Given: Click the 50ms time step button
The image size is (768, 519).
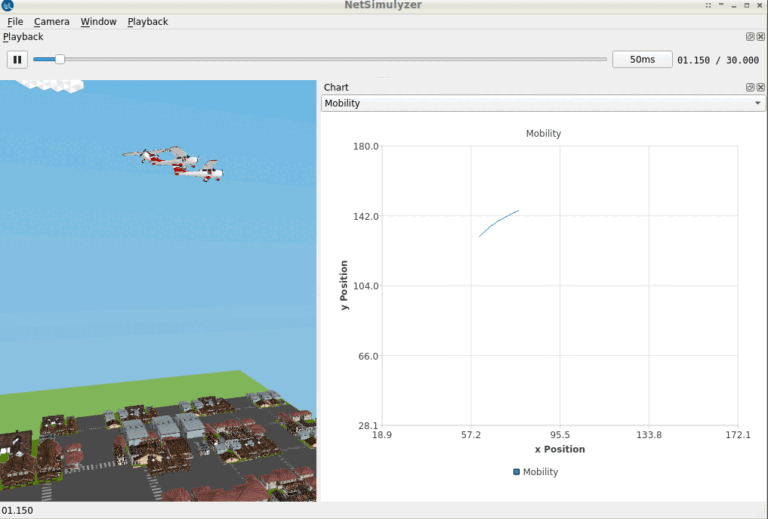Looking at the screenshot, I should (x=642, y=60).
